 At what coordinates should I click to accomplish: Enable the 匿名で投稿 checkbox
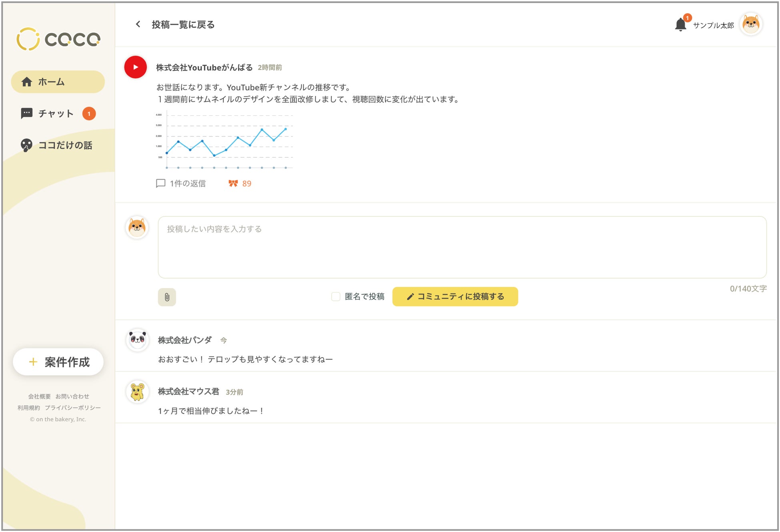pyautogui.click(x=335, y=296)
